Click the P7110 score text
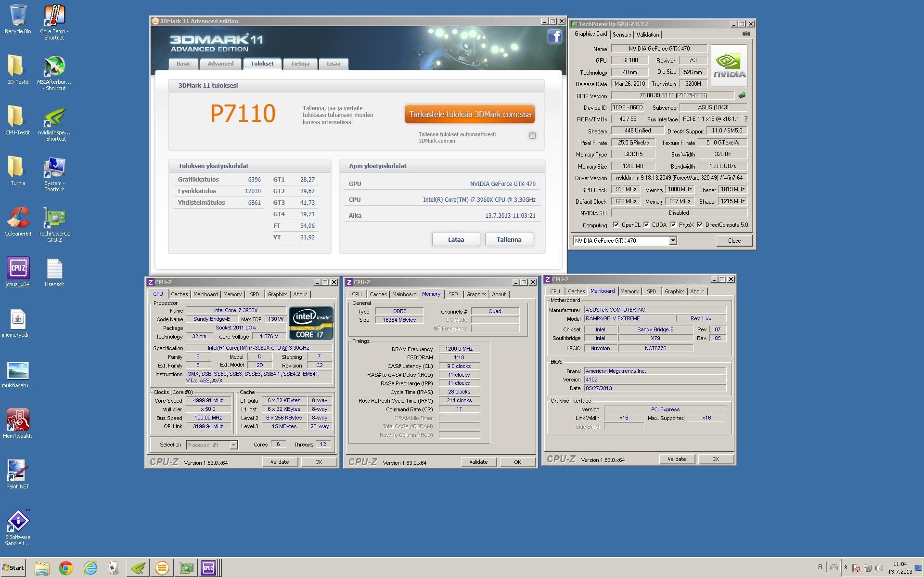 pos(243,114)
